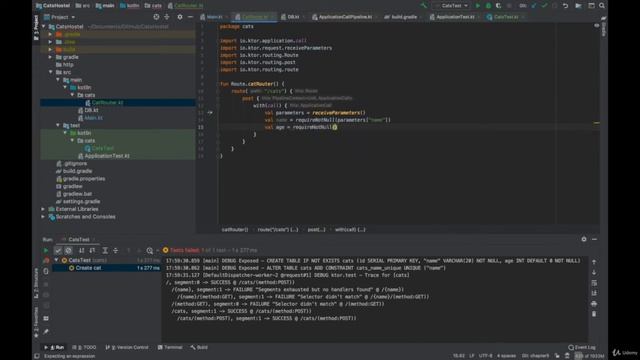The image size is (640, 360).
Task: Collapse the main folder
Action: pyautogui.click(x=58, y=80)
